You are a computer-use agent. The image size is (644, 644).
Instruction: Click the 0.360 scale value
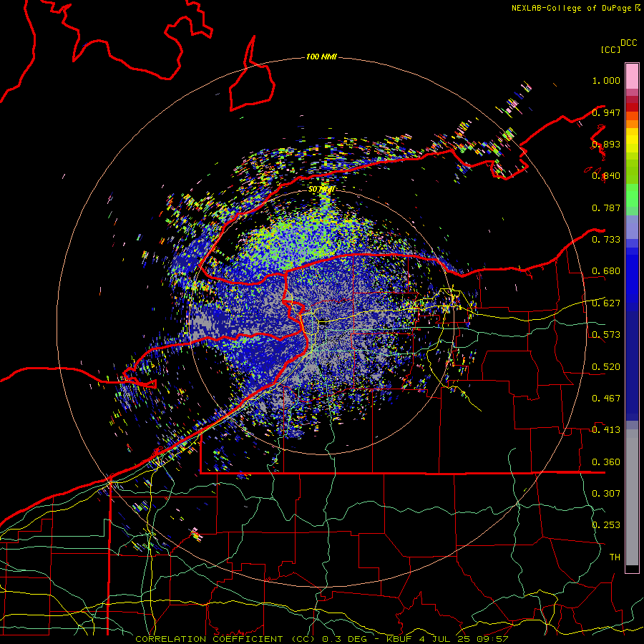[606, 462]
